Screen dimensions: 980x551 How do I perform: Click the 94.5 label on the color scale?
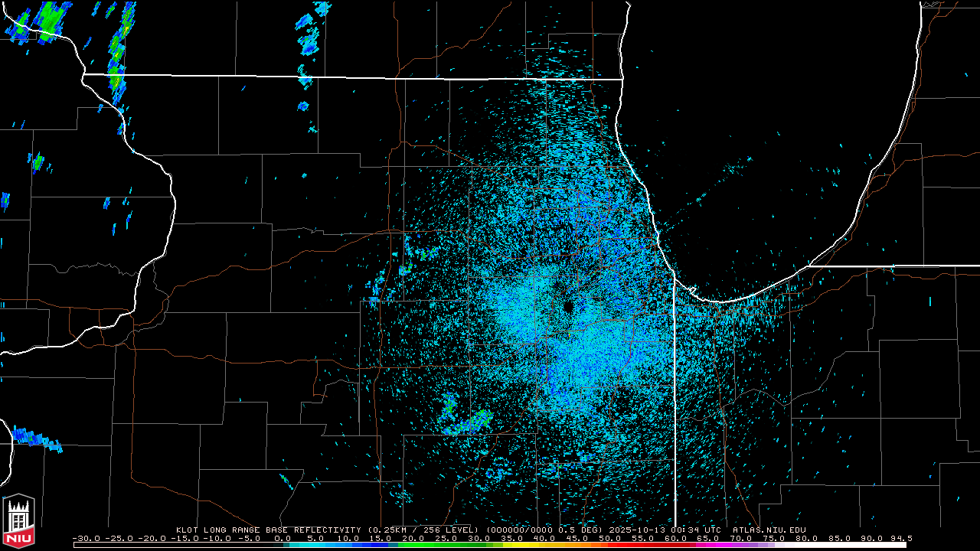pyautogui.click(x=900, y=539)
